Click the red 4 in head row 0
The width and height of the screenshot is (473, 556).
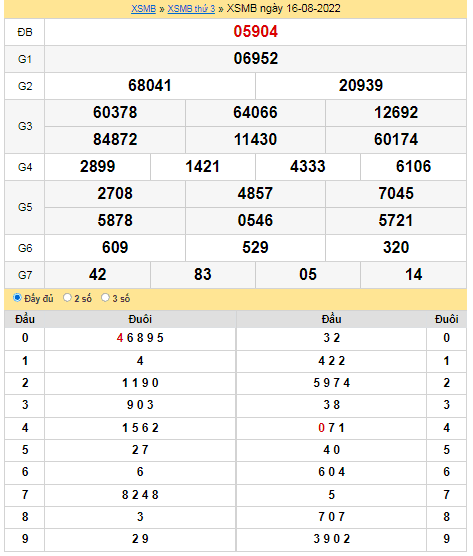[120, 338]
